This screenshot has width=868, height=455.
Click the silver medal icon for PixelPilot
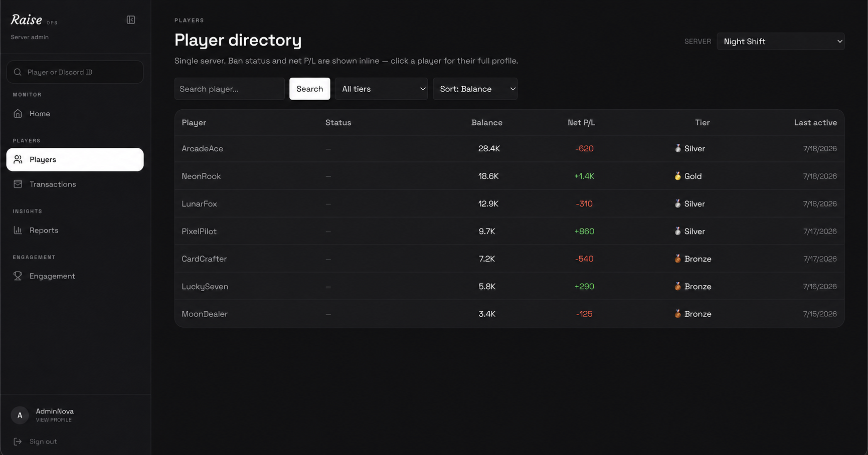(x=677, y=231)
